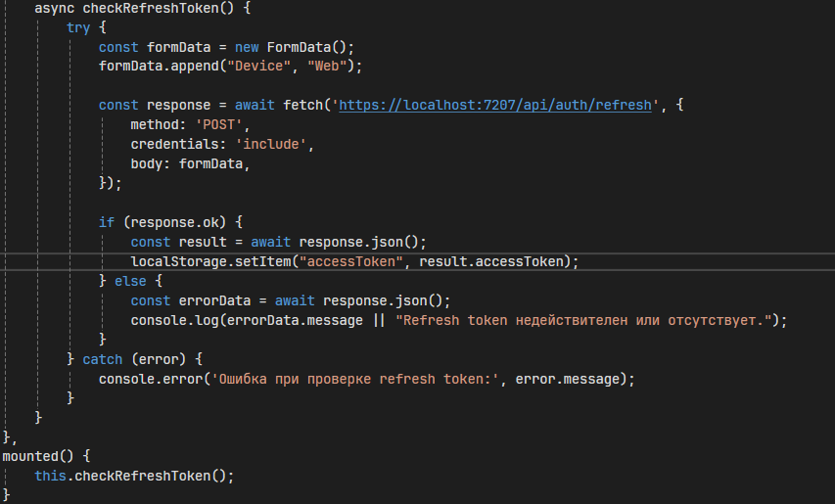
Task: Click the Russian "Refresh token" error string
Action: (583, 320)
